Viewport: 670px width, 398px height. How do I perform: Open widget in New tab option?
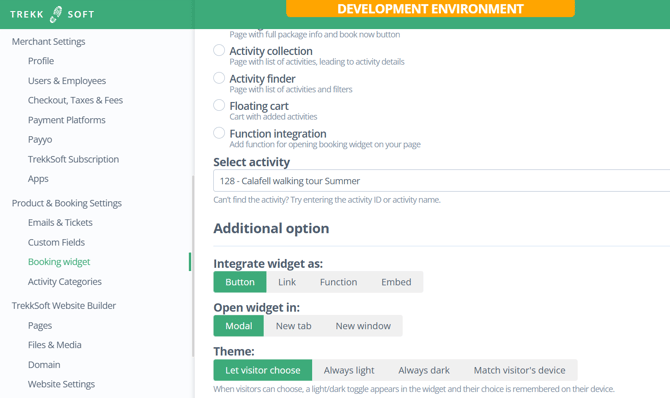(294, 326)
